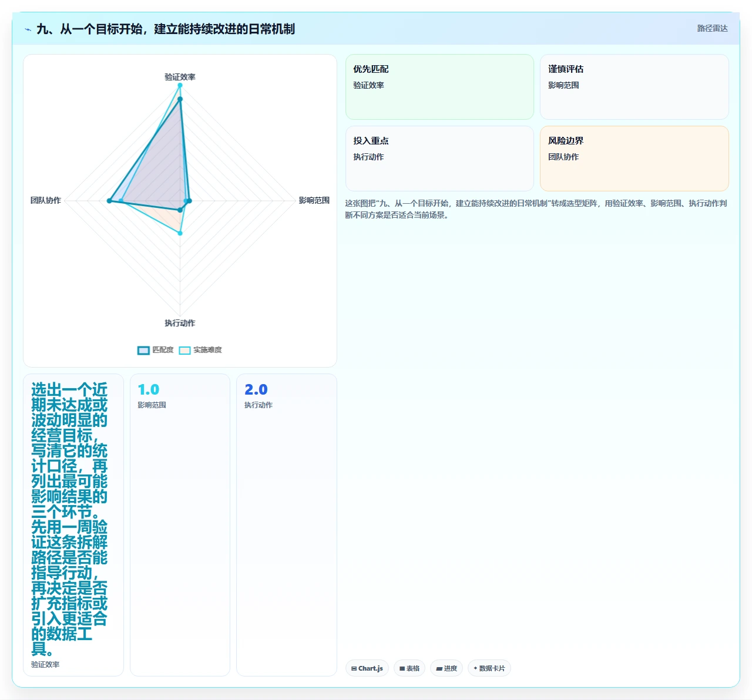Screen dimensions: 752x700
Task: Click the lightning icon beside the section title
Action: [x=28, y=29]
